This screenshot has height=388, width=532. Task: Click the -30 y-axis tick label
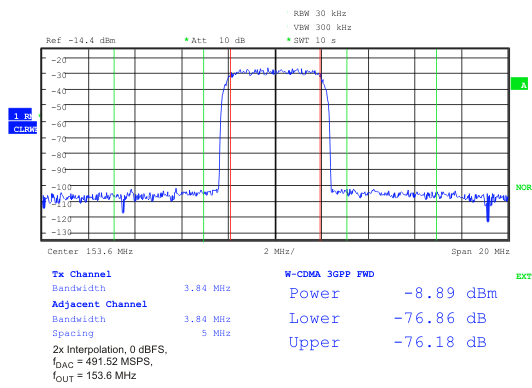[59, 75]
